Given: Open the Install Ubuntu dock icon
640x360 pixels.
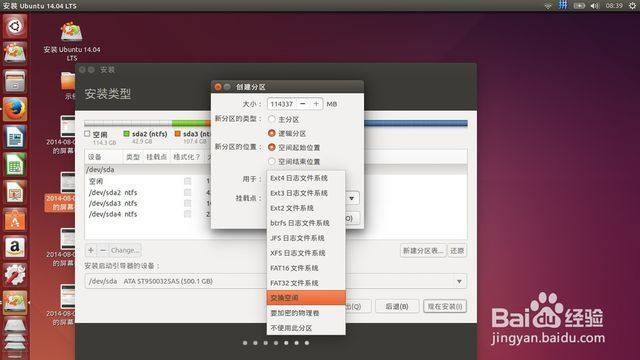Looking at the screenshot, I should pyautogui.click(x=15, y=54).
